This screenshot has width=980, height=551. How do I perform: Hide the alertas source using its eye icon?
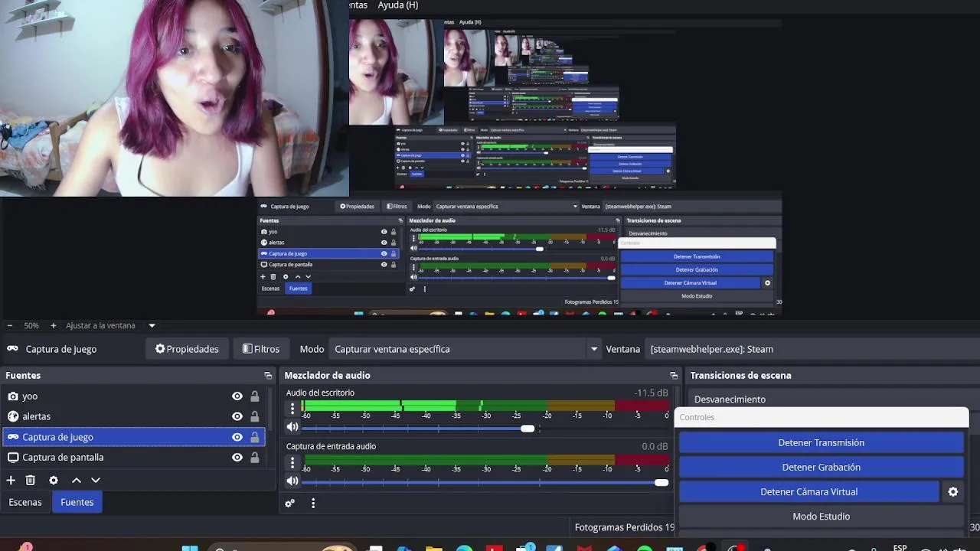237,416
